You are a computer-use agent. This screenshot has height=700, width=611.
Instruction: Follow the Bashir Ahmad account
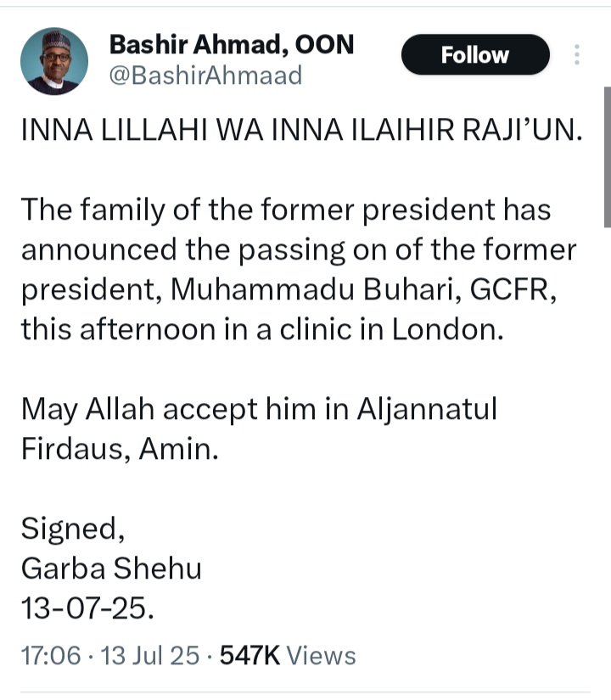(x=475, y=55)
